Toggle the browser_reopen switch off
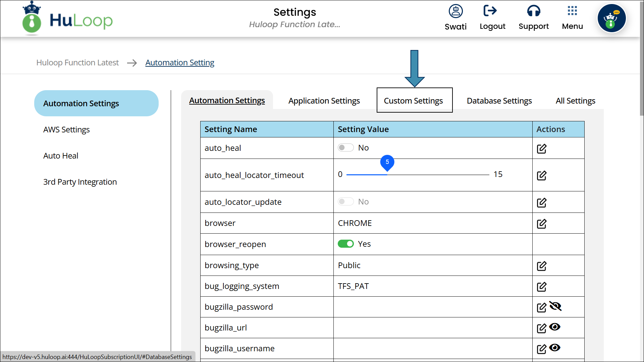This screenshot has height=362, width=644. (345, 244)
